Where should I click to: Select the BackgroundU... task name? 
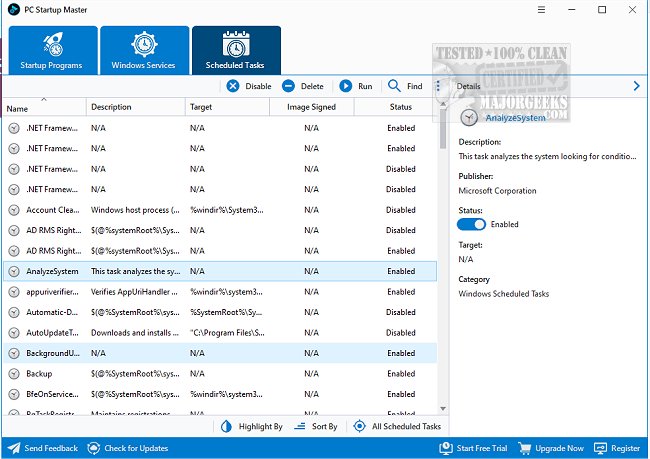[53, 353]
